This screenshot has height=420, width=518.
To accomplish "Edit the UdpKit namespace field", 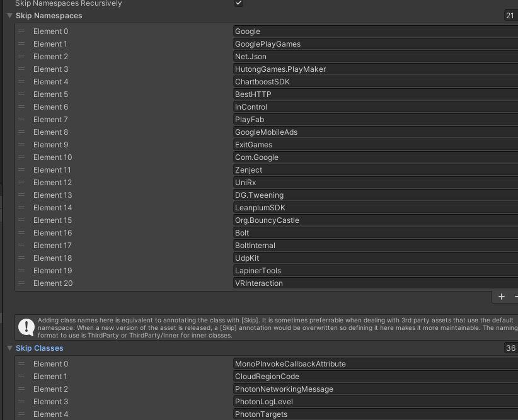I will tap(376, 258).
